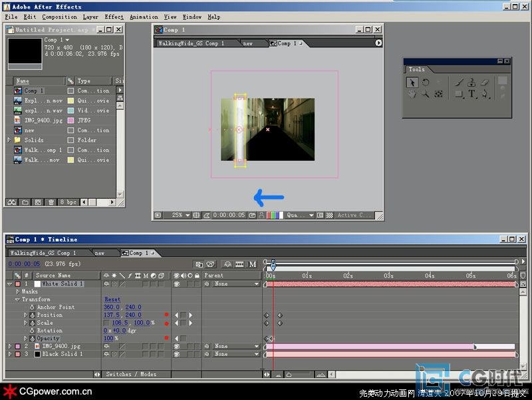This screenshot has width=532, height=400.
Task: Toggle Position stopwatch for White Solid 1
Action: tap(31, 315)
